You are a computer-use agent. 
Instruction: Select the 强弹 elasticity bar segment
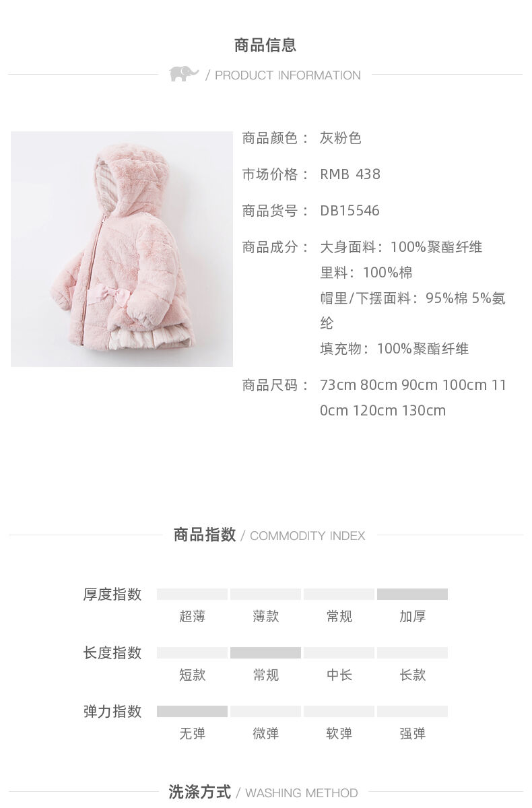click(412, 711)
